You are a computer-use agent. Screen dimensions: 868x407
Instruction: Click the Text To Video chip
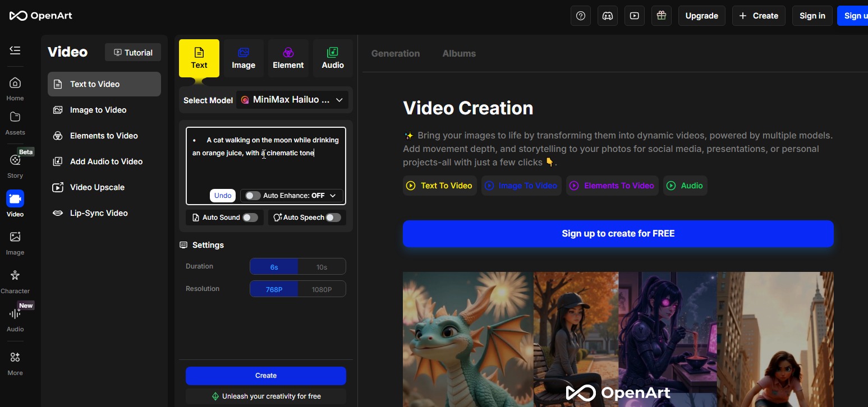point(440,186)
